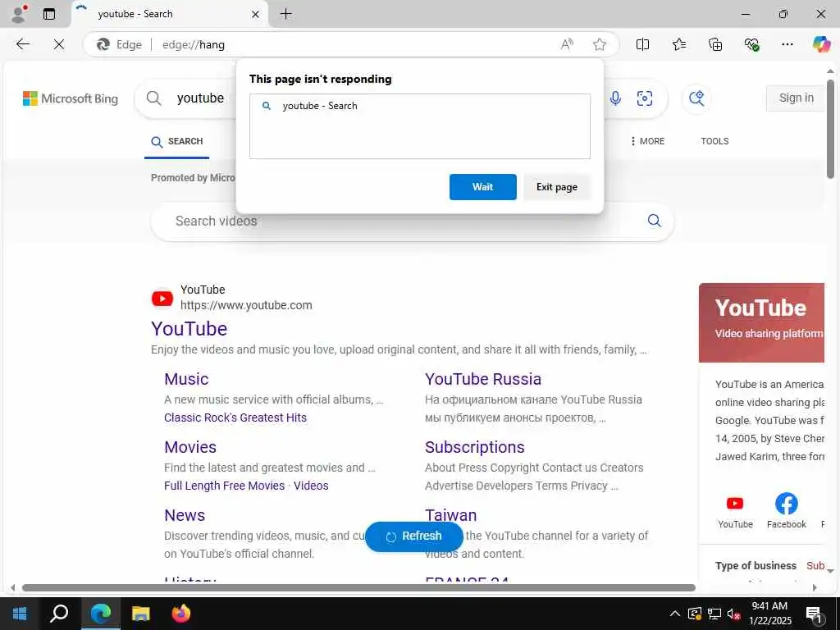Open the Videos link under Movies
The image size is (840, 630).
[311, 486]
